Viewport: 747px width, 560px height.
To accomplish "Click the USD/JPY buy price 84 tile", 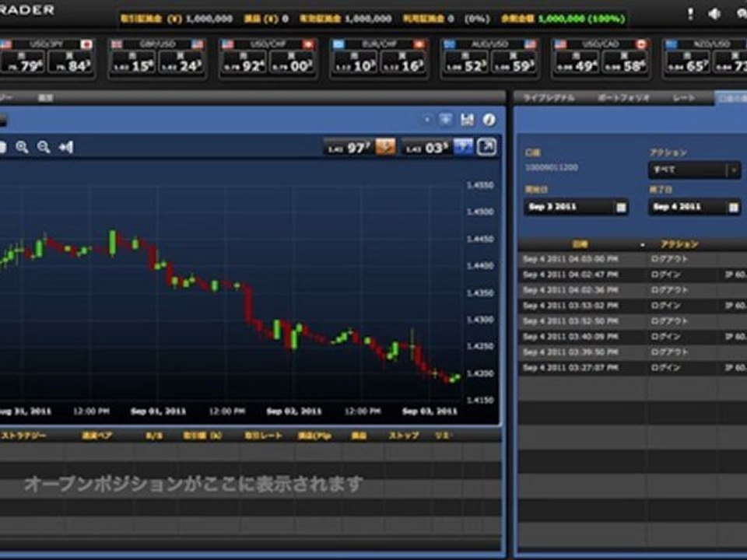I will [x=70, y=62].
